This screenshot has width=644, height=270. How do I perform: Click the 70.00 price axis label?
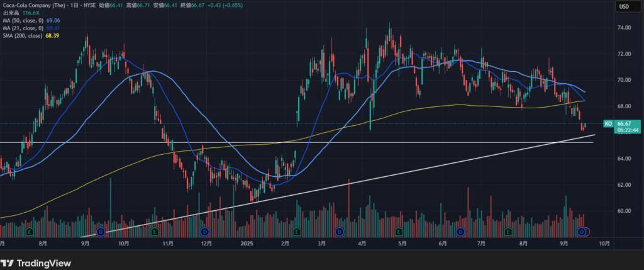(x=625, y=80)
